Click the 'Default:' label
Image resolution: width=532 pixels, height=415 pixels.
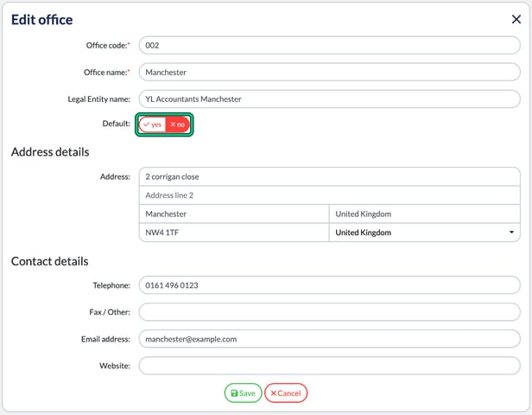(x=116, y=124)
